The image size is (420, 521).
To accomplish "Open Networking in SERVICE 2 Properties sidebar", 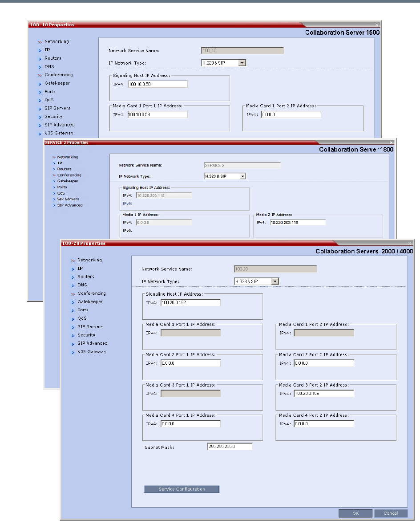I will click(x=67, y=157).
